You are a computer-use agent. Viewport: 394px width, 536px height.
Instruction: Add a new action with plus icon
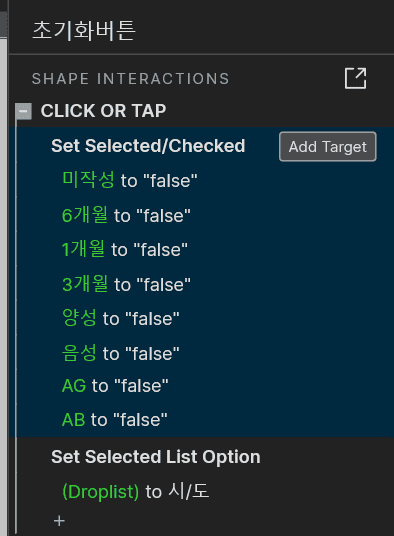pos(59,521)
